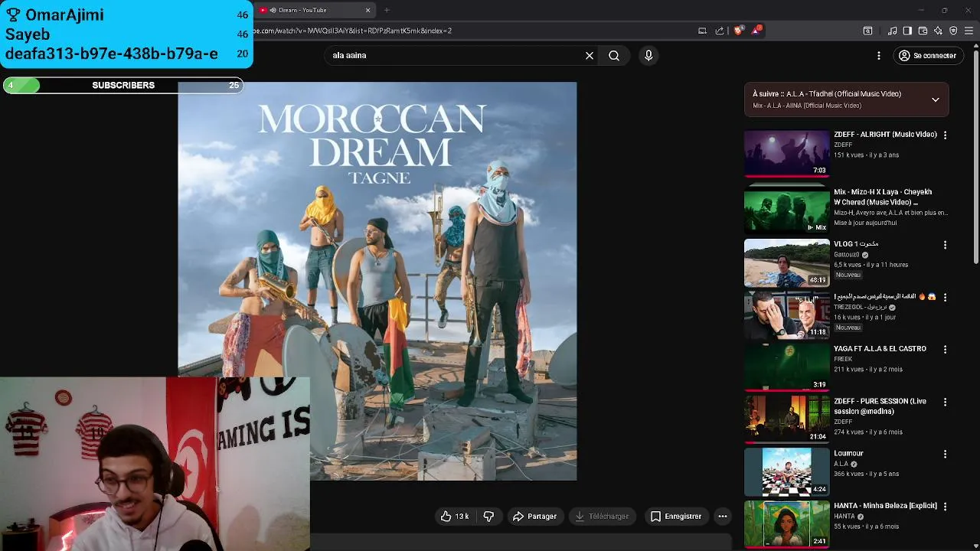Open options for ZDEFF - PURE SESSION video
This screenshot has width=980, height=551.
pos(945,402)
